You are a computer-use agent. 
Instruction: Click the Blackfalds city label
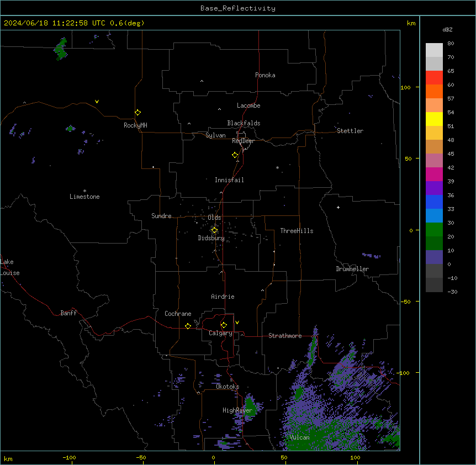(244, 123)
